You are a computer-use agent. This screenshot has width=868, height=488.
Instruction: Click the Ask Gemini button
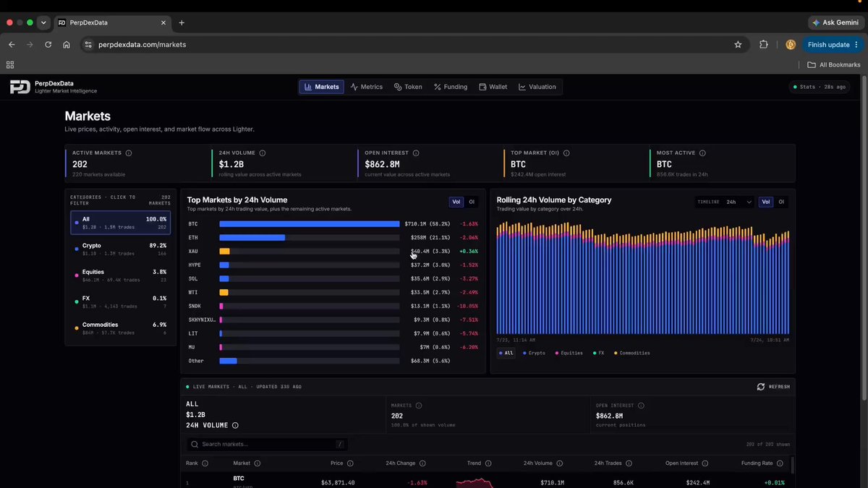835,22
